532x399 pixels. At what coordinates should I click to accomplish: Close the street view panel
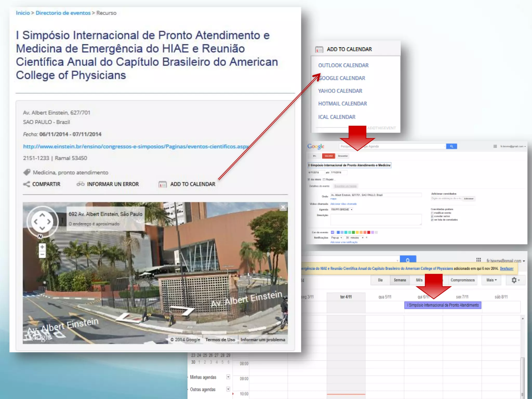point(283,207)
